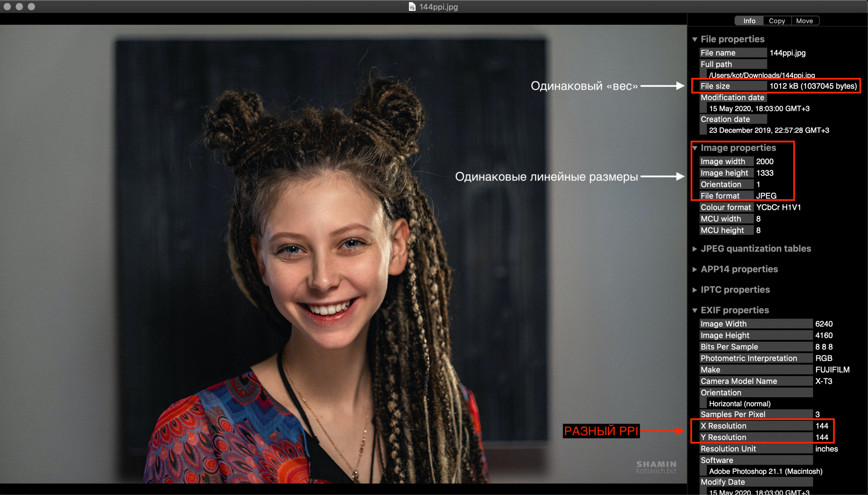This screenshot has width=868, height=495.
Task: Collapse the Image properties section
Action: (x=695, y=148)
